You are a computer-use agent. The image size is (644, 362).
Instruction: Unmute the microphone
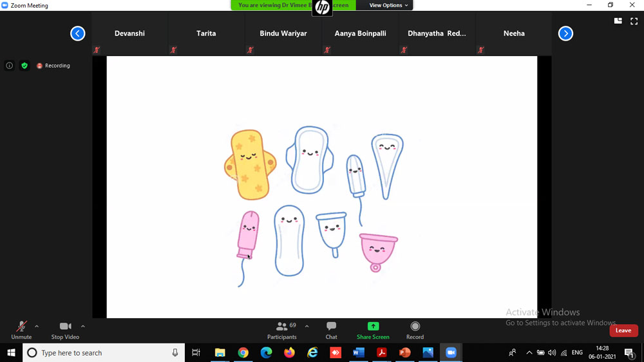tap(21, 330)
